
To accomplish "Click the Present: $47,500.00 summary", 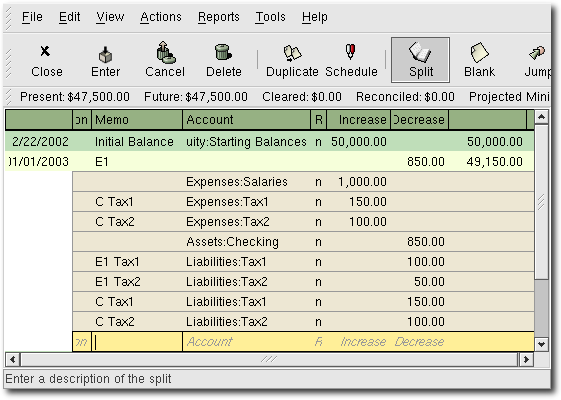I will pos(75,97).
